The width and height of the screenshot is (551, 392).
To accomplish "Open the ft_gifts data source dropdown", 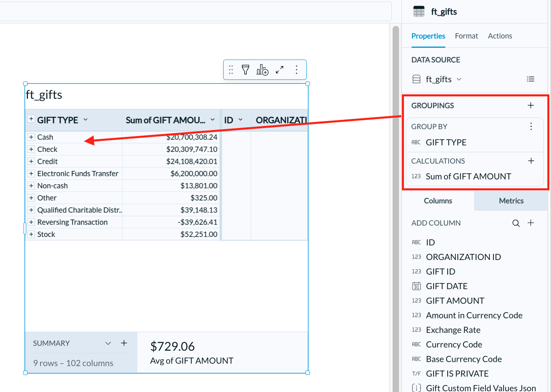I will coord(459,79).
